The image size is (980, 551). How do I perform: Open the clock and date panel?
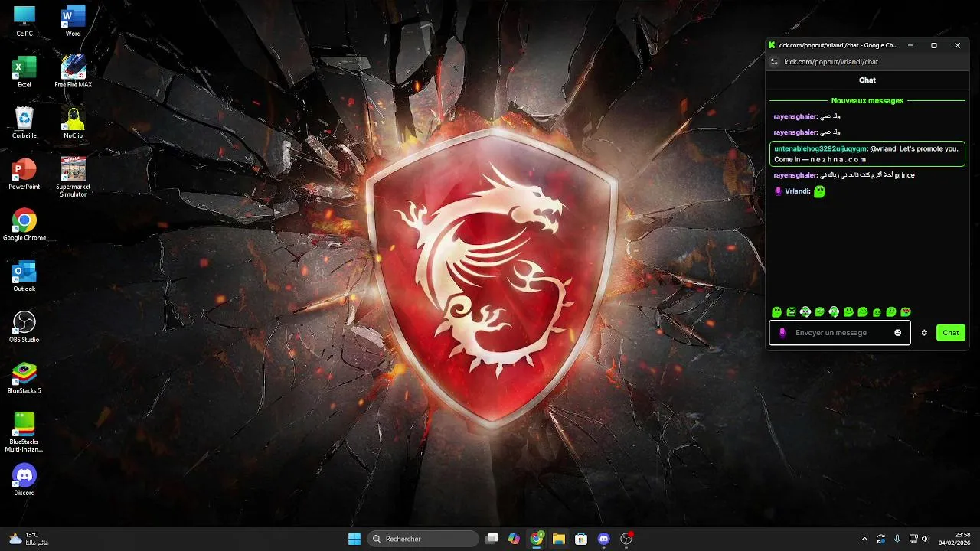point(955,539)
